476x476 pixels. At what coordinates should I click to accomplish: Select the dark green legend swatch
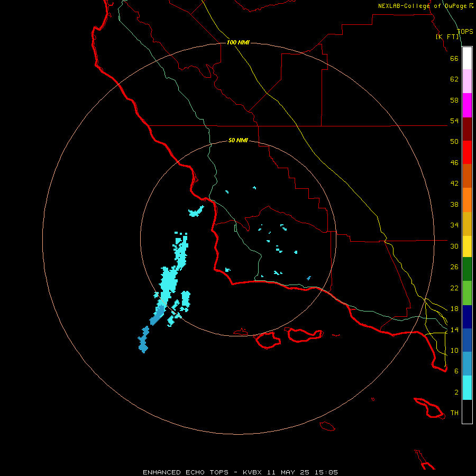coord(467,269)
